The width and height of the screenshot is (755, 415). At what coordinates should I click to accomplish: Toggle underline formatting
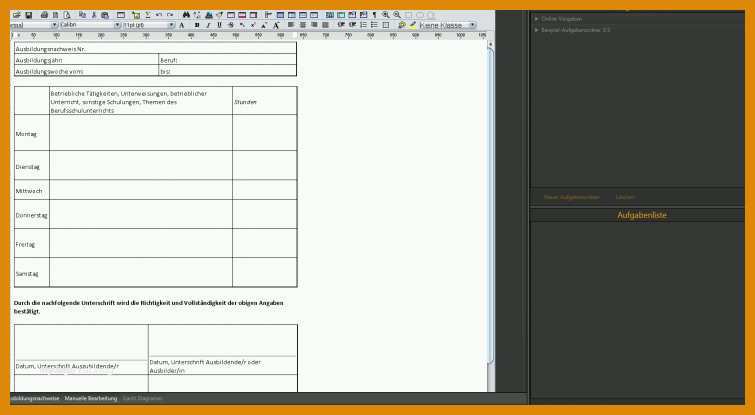pos(219,25)
